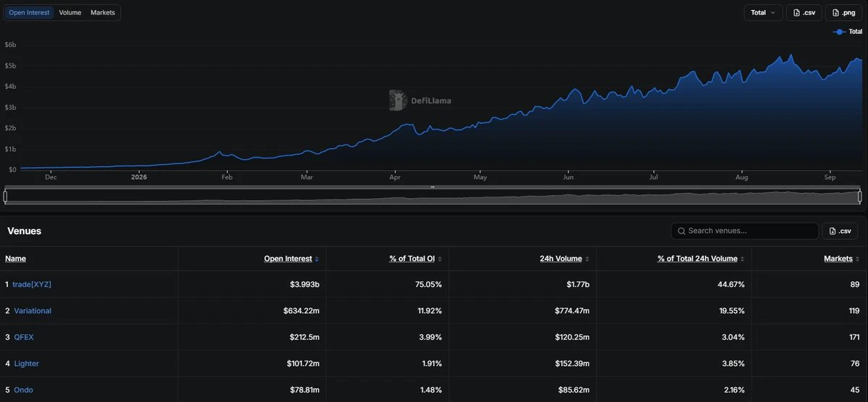
Task: Select the 3.85% volume share cell
Action: [x=733, y=364]
